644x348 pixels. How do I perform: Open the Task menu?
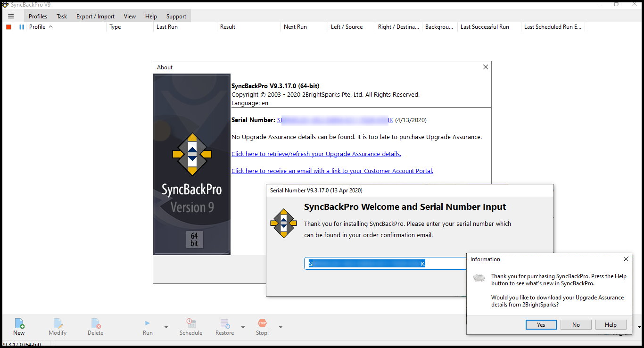pos(62,17)
